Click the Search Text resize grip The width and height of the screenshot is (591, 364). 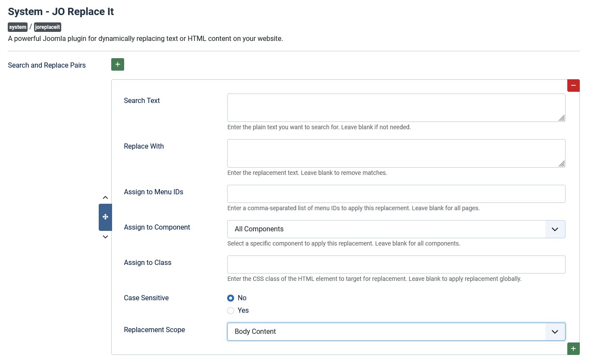point(562,118)
